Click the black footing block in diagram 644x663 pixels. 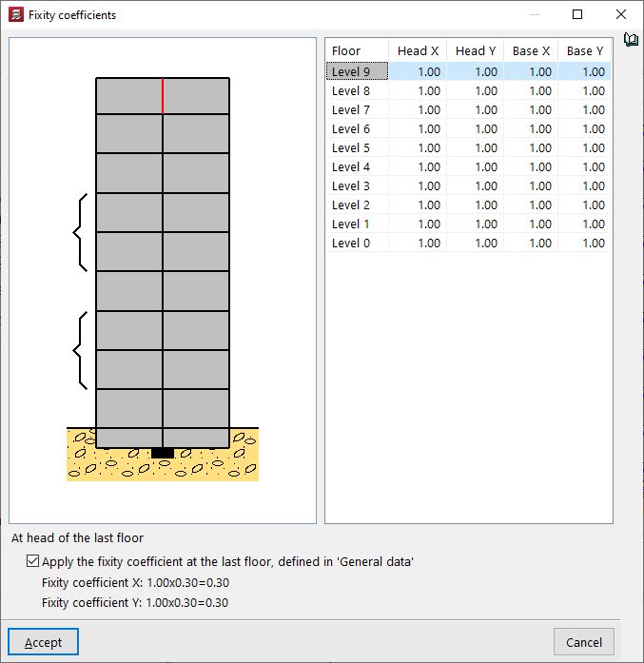pyautogui.click(x=163, y=453)
